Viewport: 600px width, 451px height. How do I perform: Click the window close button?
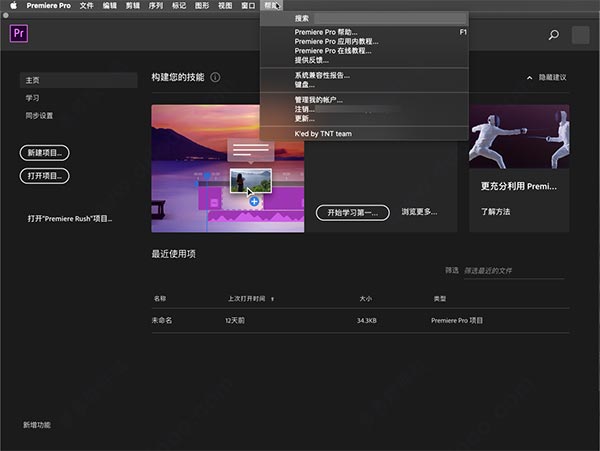6,16
